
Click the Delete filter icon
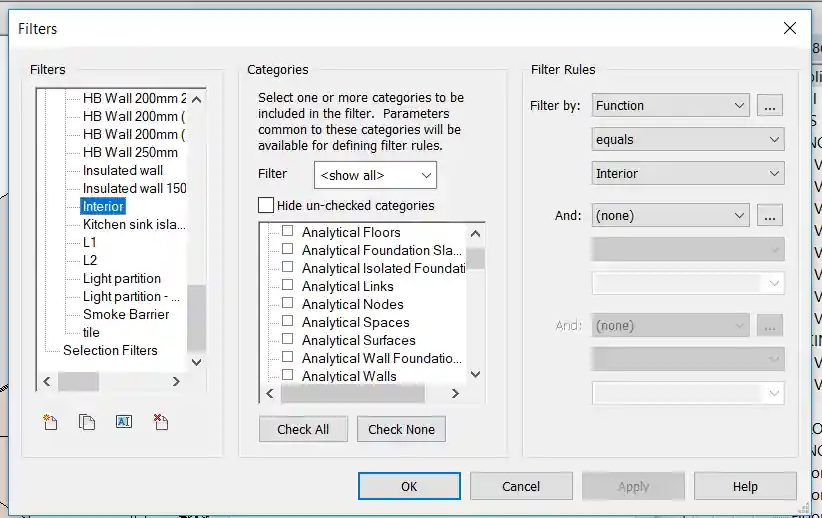point(161,422)
